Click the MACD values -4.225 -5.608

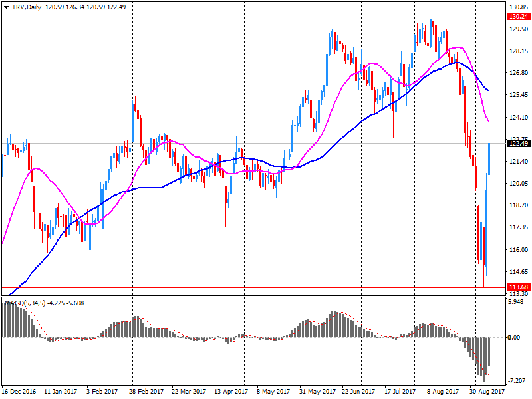coord(65,303)
